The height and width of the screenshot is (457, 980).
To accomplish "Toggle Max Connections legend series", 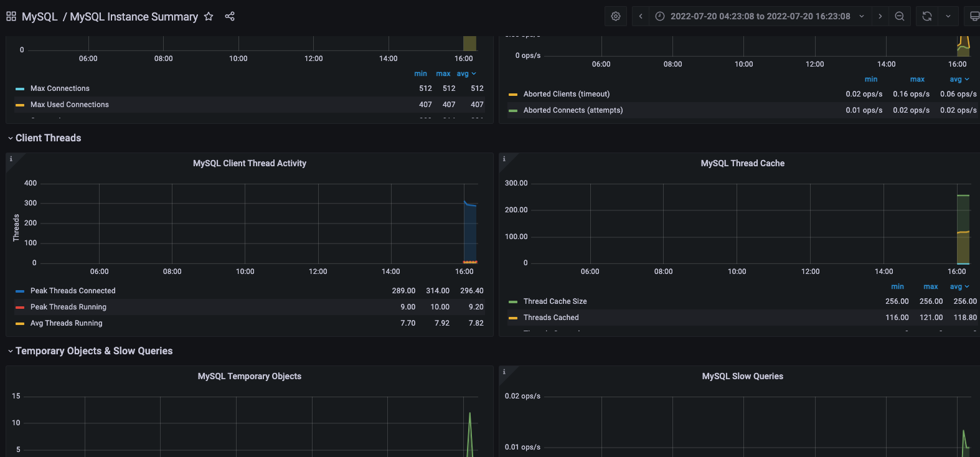I will pyautogui.click(x=60, y=88).
